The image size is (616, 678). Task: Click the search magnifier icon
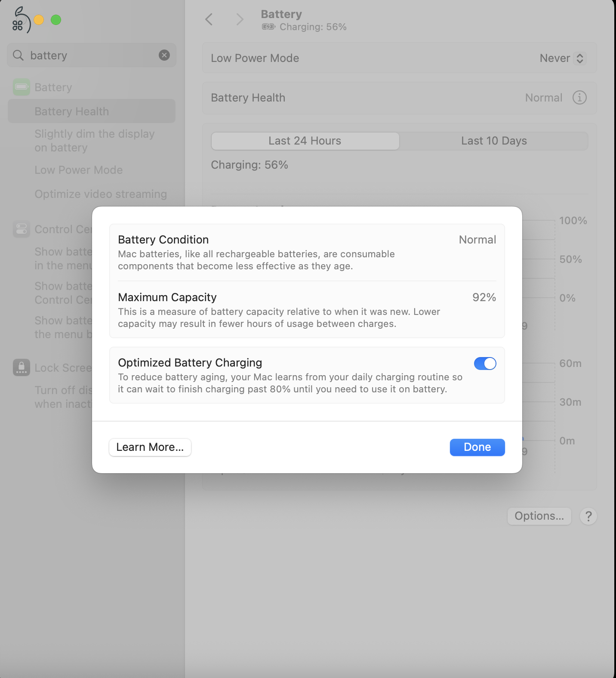pyautogui.click(x=18, y=55)
